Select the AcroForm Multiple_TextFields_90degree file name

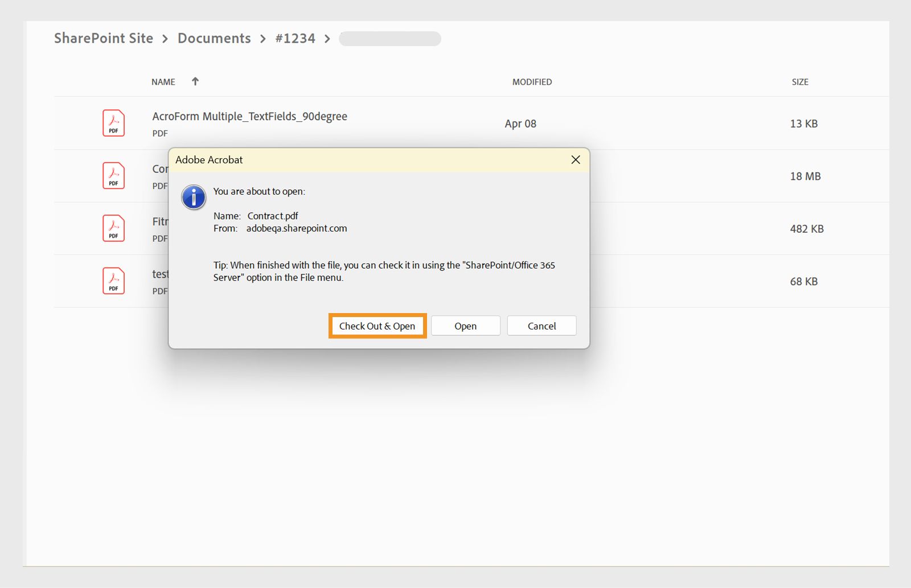tap(249, 116)
